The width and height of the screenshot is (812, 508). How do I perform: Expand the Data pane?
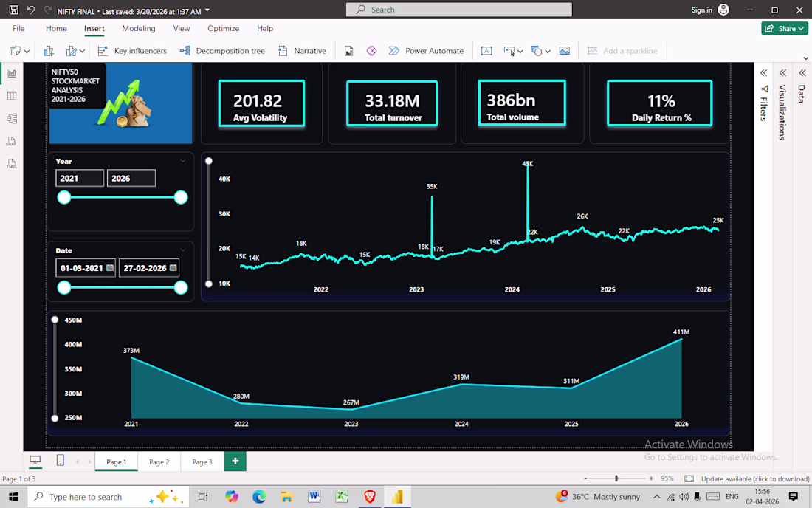click(802, 73)
